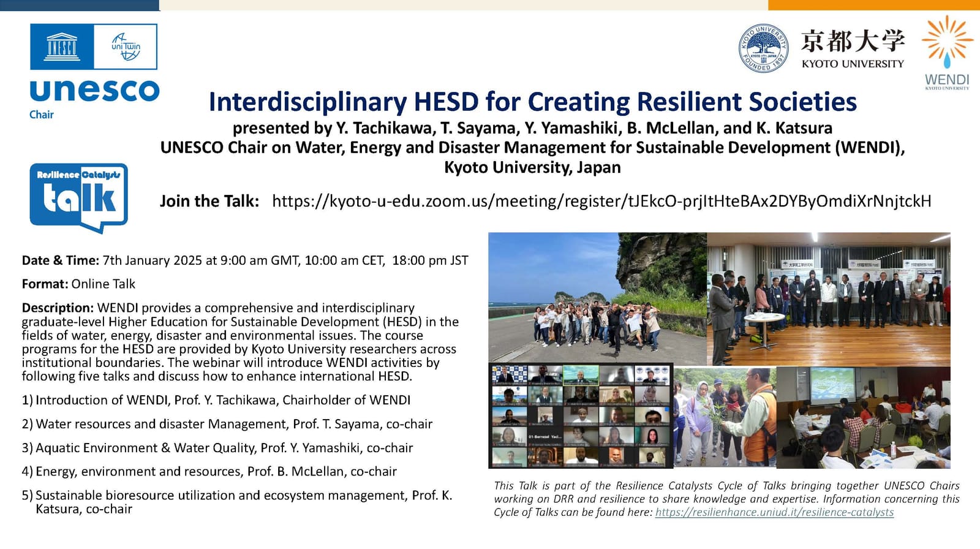The height and width of the screenshot is (549, 980).
Task: Click item "1) Introduction of WENDI"
Action: tap(216, 400)
